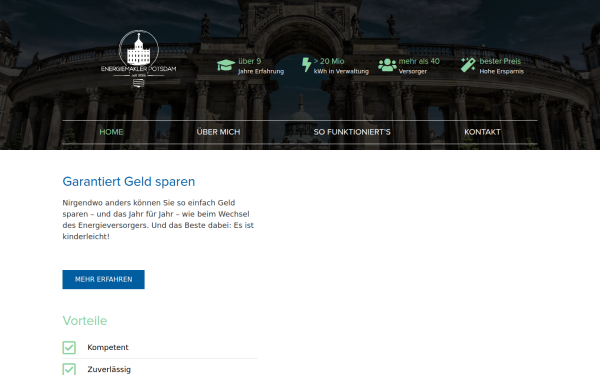This screenshot has height=375, width=600.
Task: Navigate to the KONTAKT page
Action: (x=482, y=132)
